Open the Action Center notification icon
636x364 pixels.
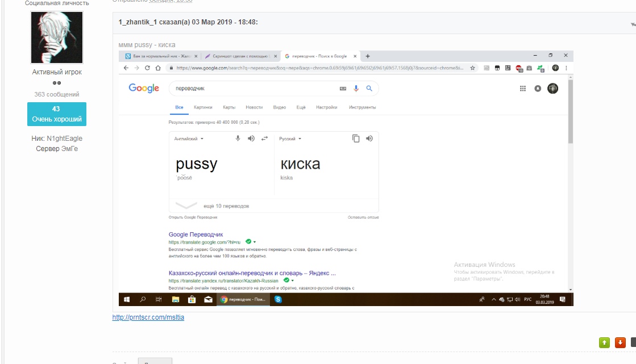coord(562,300)
